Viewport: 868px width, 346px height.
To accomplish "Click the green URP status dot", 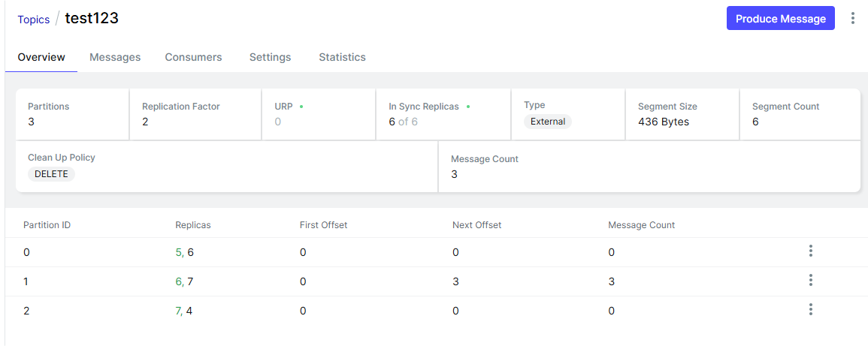I will point(301,107).
